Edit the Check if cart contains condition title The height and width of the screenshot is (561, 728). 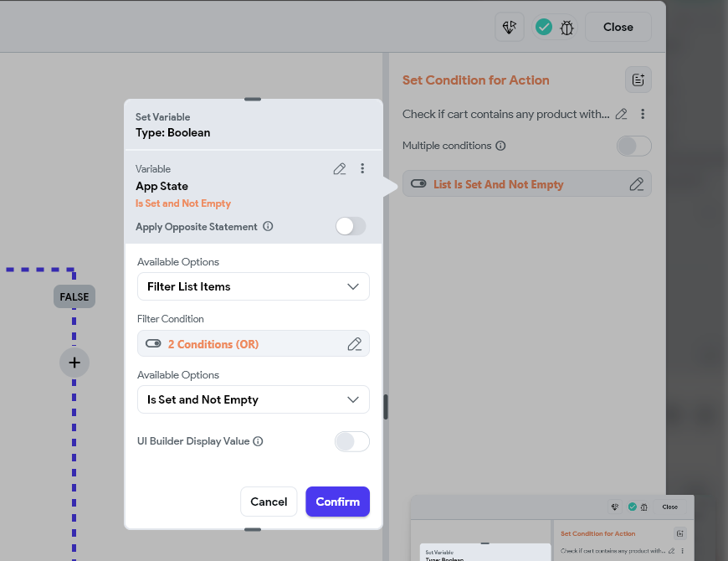click(x=620, y=113)
